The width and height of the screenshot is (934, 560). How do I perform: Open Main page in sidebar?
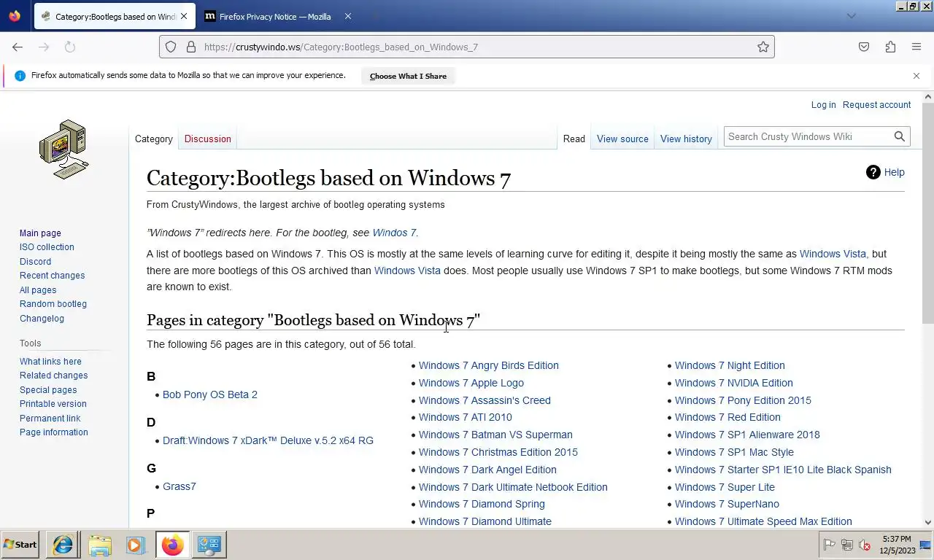point(40,233)
